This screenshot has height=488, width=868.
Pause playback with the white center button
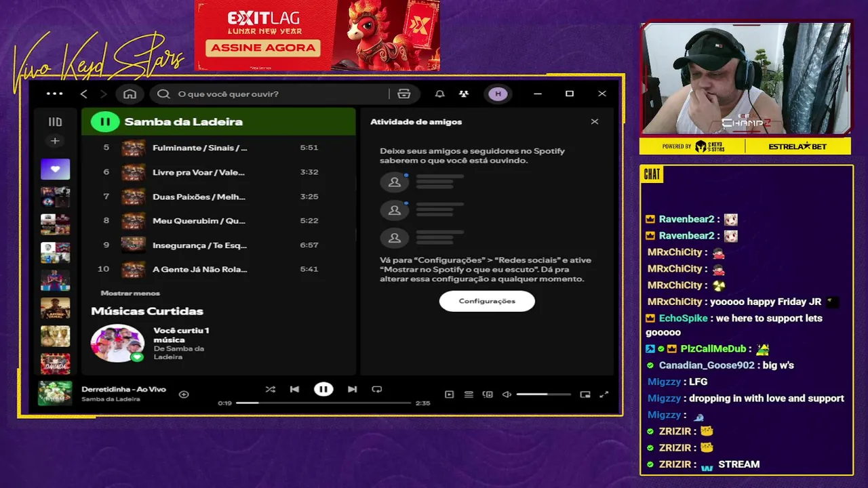click(323, 389)
